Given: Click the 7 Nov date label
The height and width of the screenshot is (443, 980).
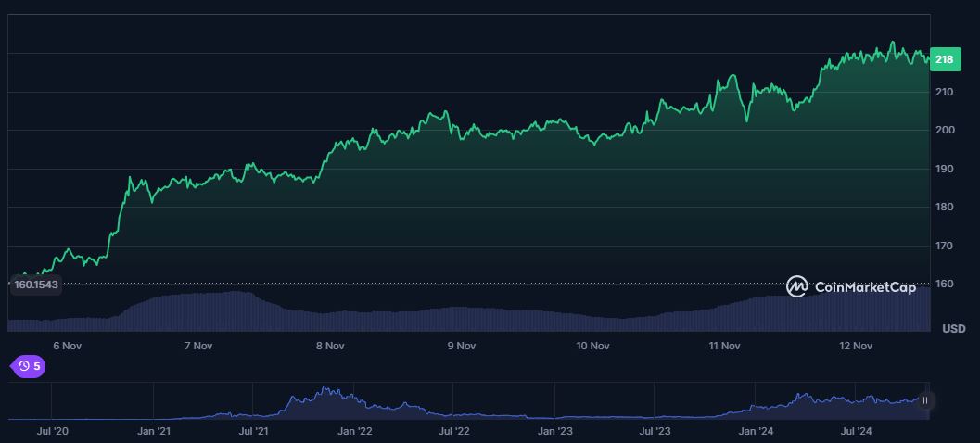Looking at the screenshot, I should pos(198,346).
